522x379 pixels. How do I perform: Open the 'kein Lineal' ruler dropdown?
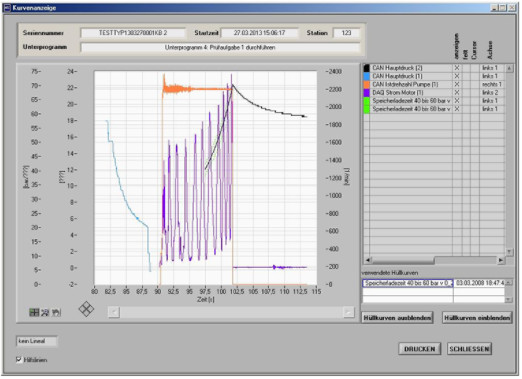(x=37, y=341)
